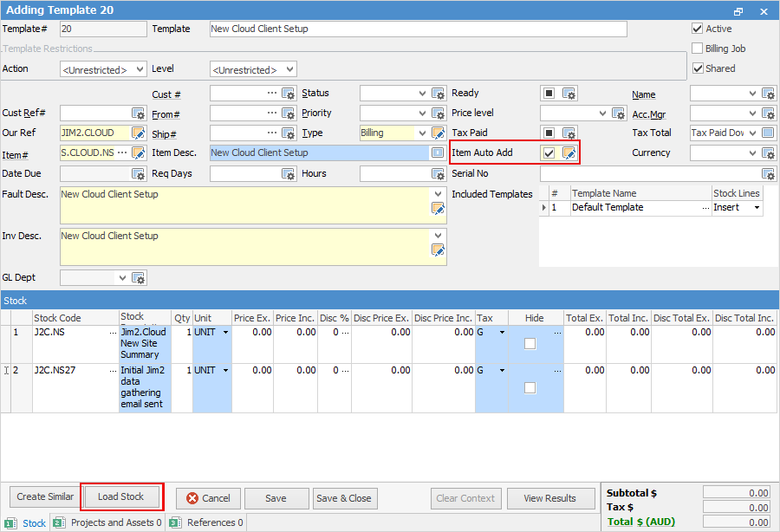Toggle the Shared checkbox
The image size is (780, 532).
(698, 68)
